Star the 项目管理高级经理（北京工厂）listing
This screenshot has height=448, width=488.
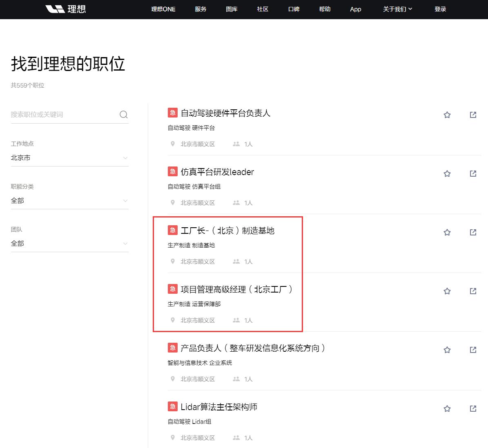click(x=447, y=291)
